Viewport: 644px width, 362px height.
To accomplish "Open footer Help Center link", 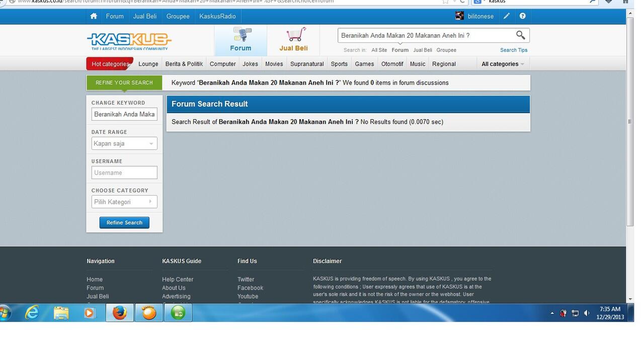I will 178,280.
